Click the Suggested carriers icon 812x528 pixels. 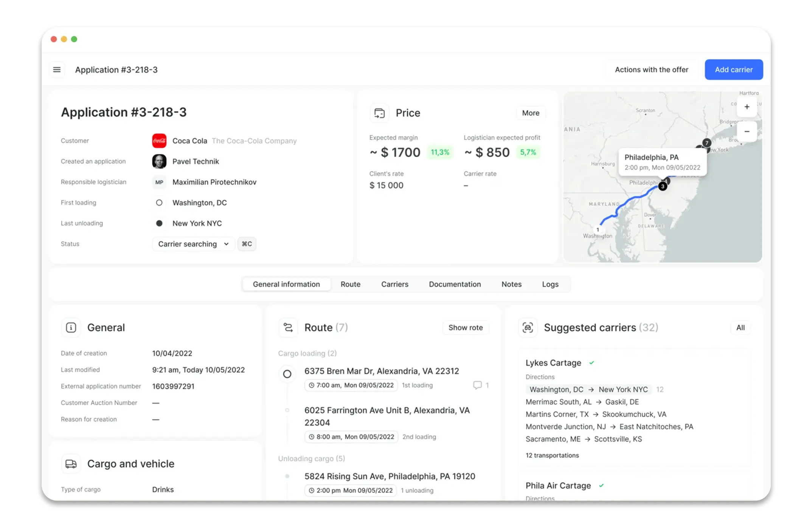(x=528, y=327)
